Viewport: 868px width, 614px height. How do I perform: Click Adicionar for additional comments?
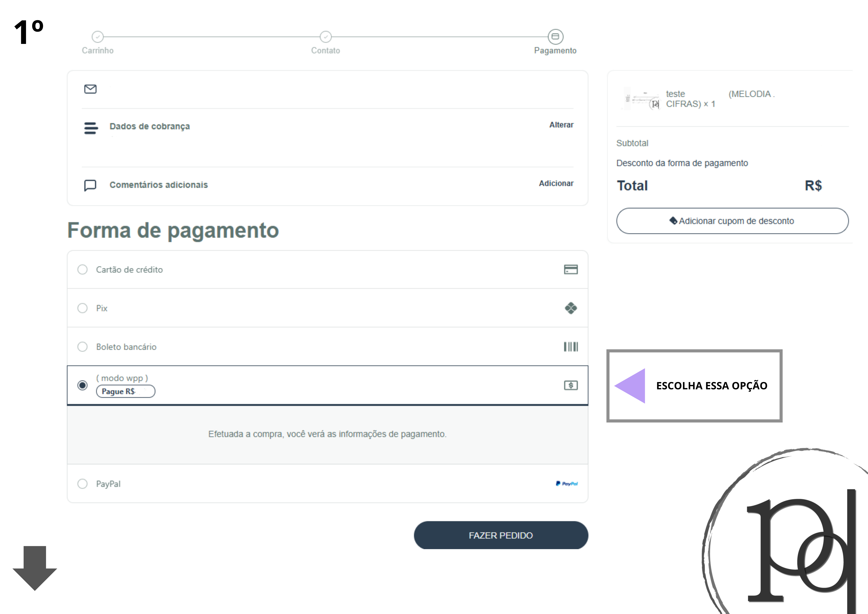[x=556, y=184]
